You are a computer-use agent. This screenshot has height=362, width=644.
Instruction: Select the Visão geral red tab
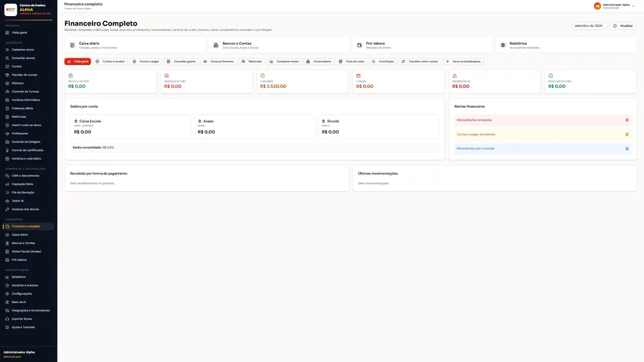78,62
